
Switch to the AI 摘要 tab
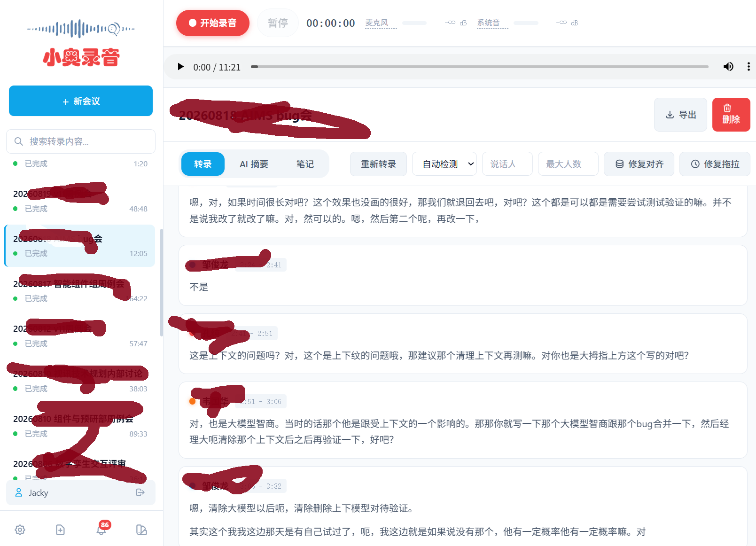[254, 164]
